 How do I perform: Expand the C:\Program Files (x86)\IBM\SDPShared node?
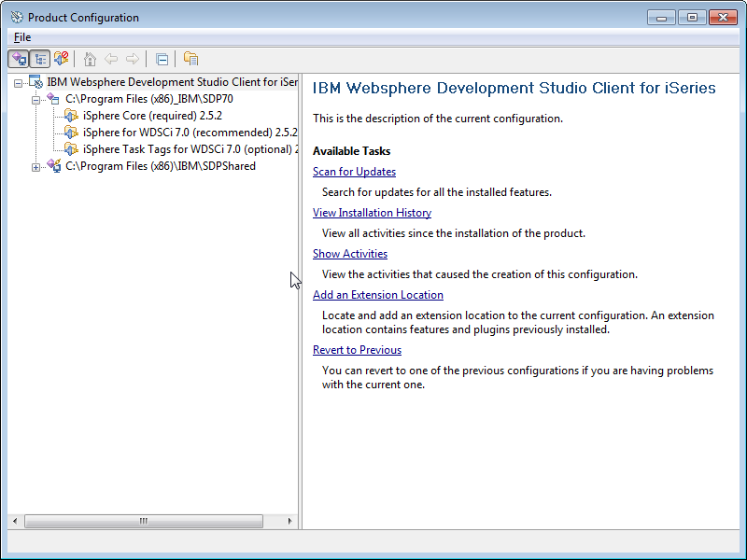pos(35,167)
